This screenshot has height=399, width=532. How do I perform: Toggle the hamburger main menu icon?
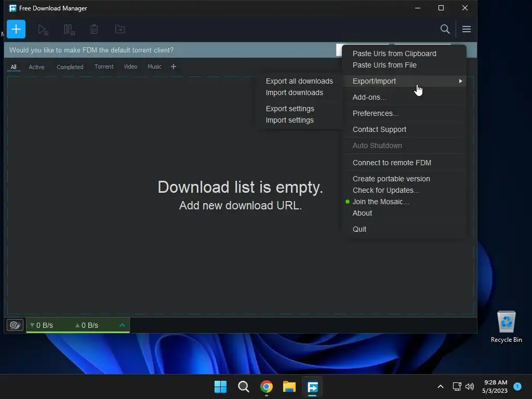466,29
